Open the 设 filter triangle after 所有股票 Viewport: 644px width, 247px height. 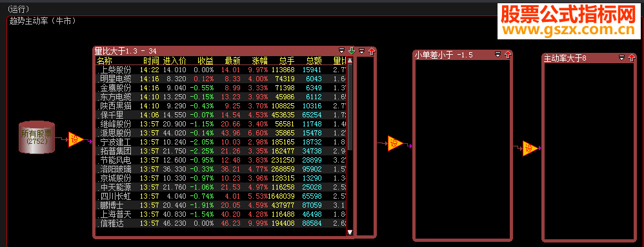(75, 139)
